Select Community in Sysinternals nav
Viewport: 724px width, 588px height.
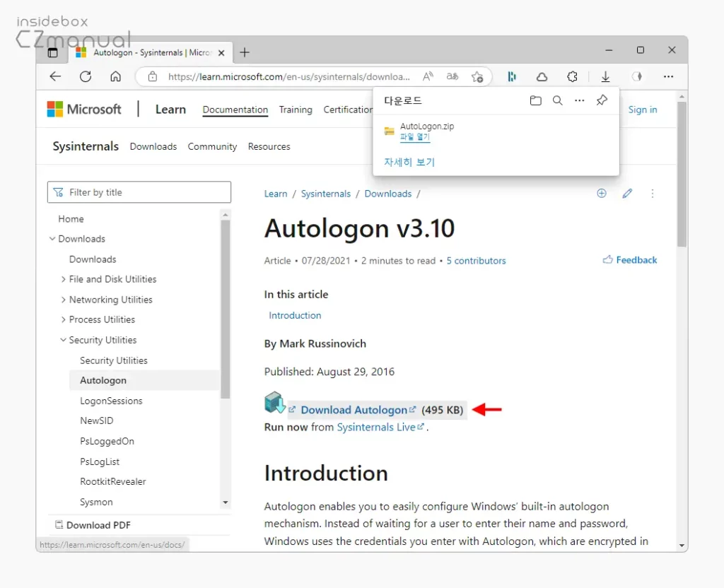pos(212,146)
